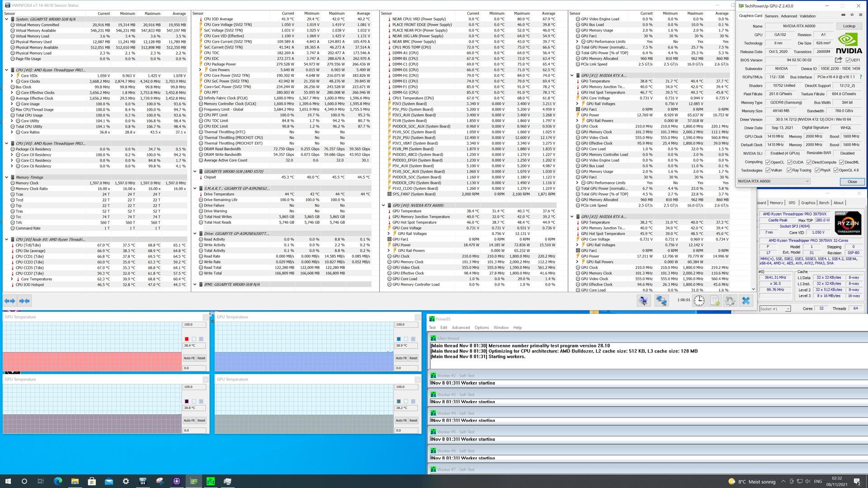Collapse the Memory Timings tree section
The image size is (868, 488).
tap(6, 178)
